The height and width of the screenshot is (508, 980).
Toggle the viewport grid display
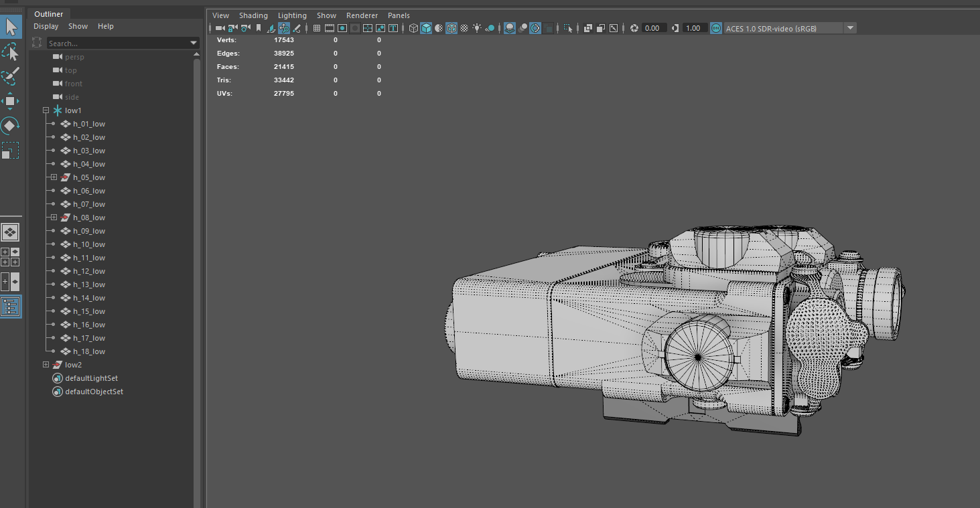pyautogui.click(x=317, y=28)
